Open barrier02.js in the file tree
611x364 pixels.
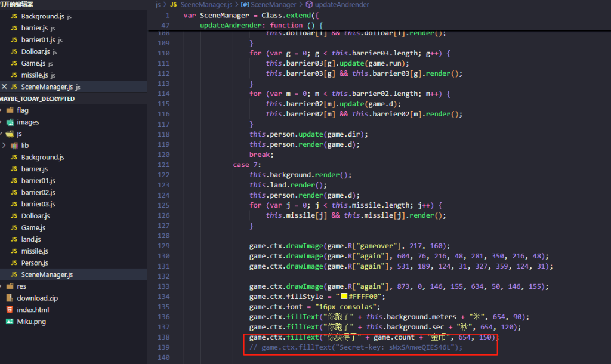click(38, 193)
